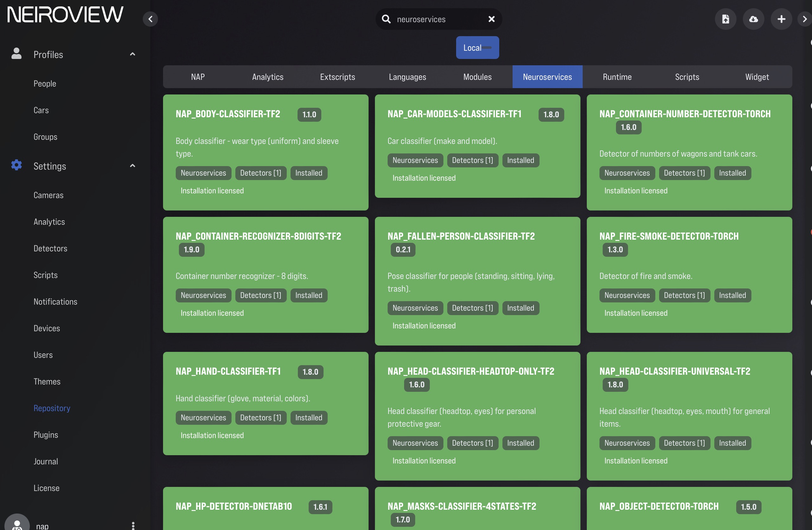Switch to the Analytics tab
812x530 pixels.
tap(268, 77)
